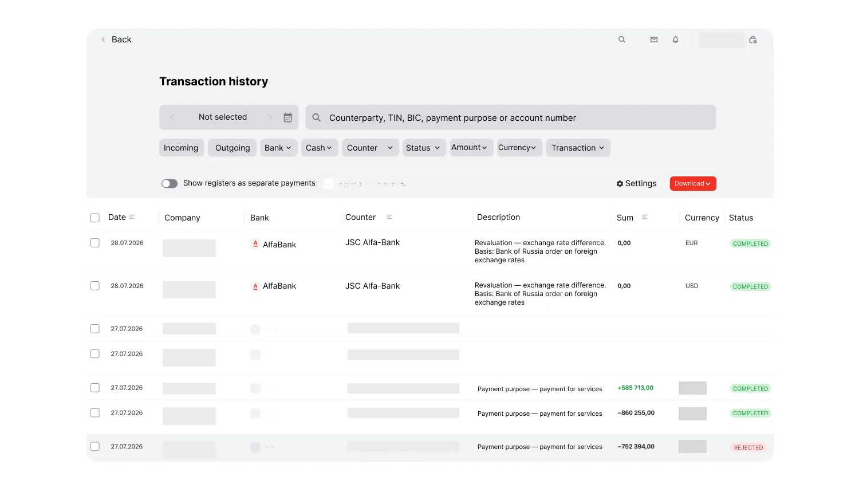Check the select-all checkbox in header
The height and width of the screenshot is (504, 859).
pos(95,218)
